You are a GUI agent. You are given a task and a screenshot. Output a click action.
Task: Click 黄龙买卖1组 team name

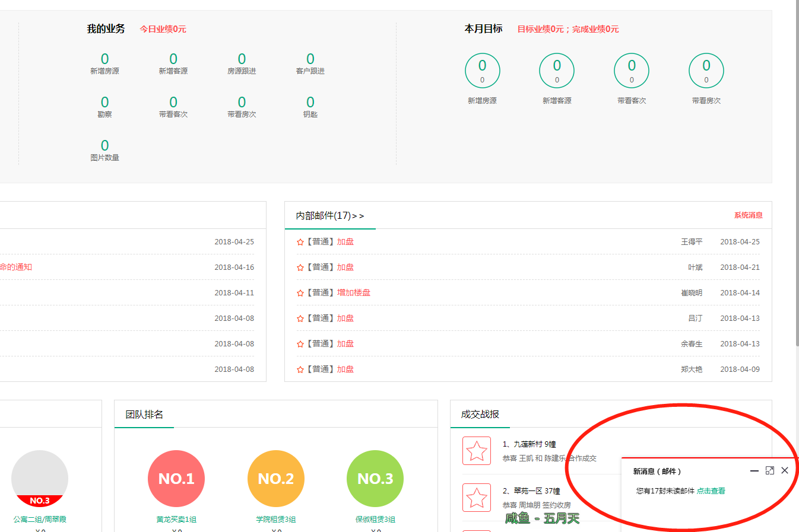click(x=176, y=520)
